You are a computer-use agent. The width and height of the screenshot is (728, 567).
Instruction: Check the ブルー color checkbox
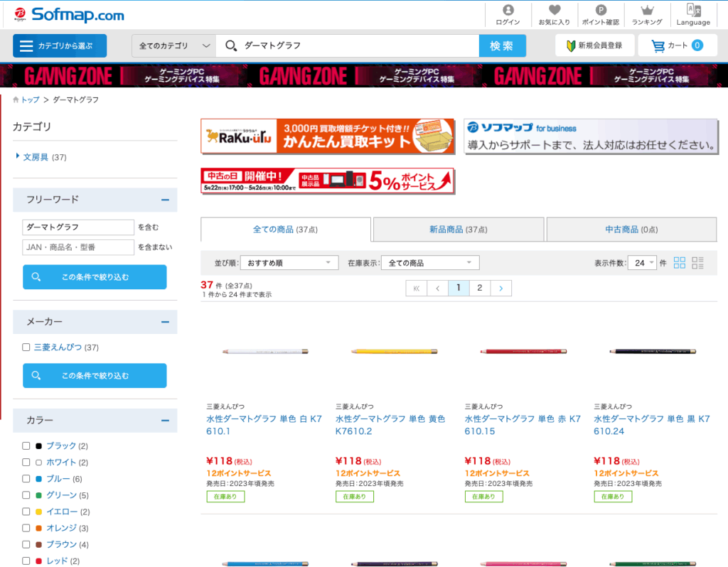(x=26, y=479)
